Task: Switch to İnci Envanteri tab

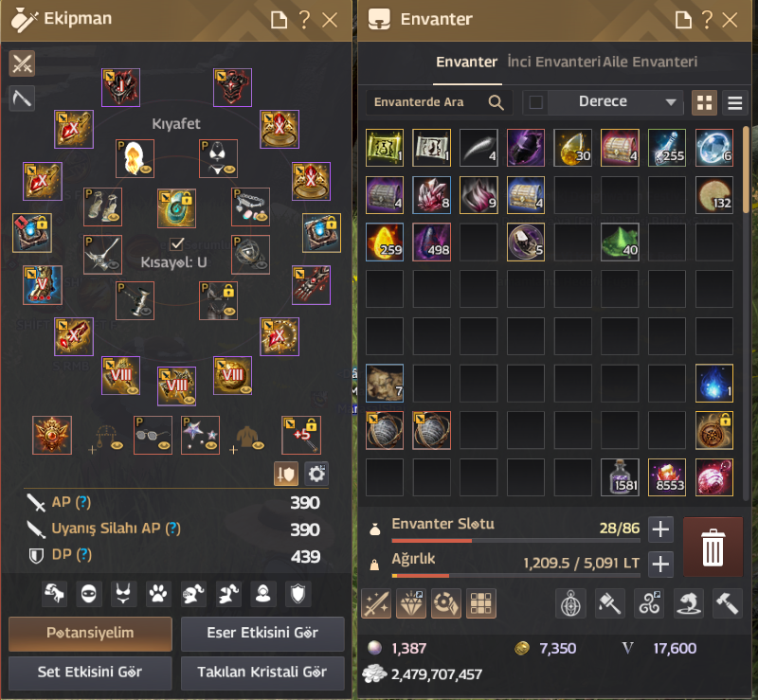Action: [x=553, y=62]
